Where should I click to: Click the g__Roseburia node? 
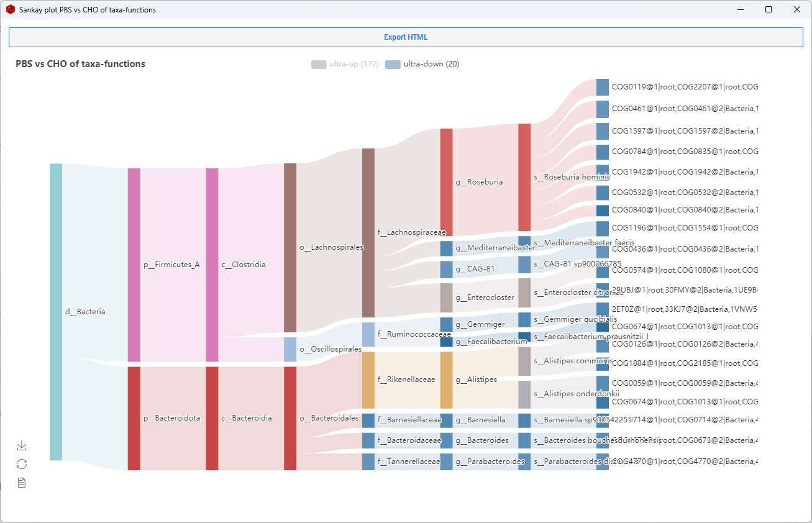coord(447,182)
